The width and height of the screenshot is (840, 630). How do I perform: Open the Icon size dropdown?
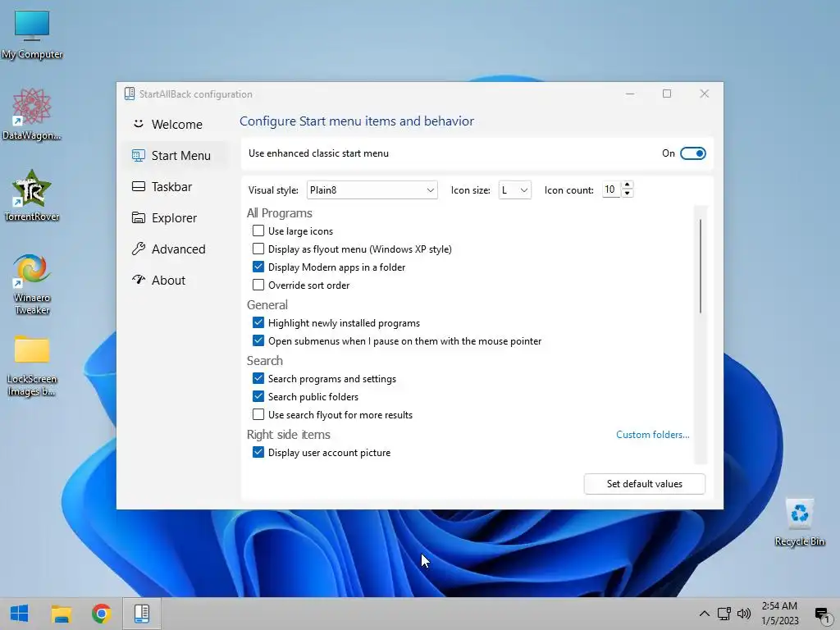[515, 189]
